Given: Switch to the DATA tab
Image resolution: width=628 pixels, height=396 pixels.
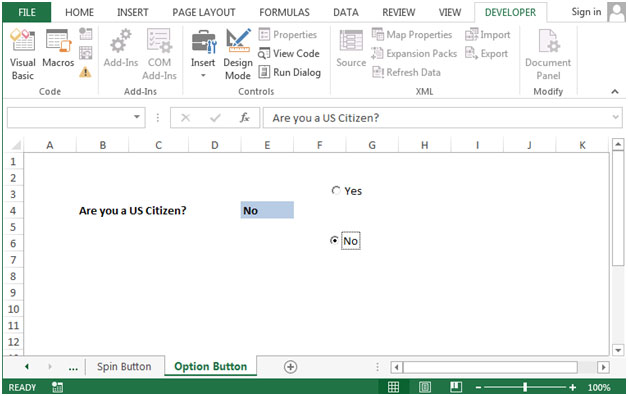Looking at the screenshot, I should point(346,12).
